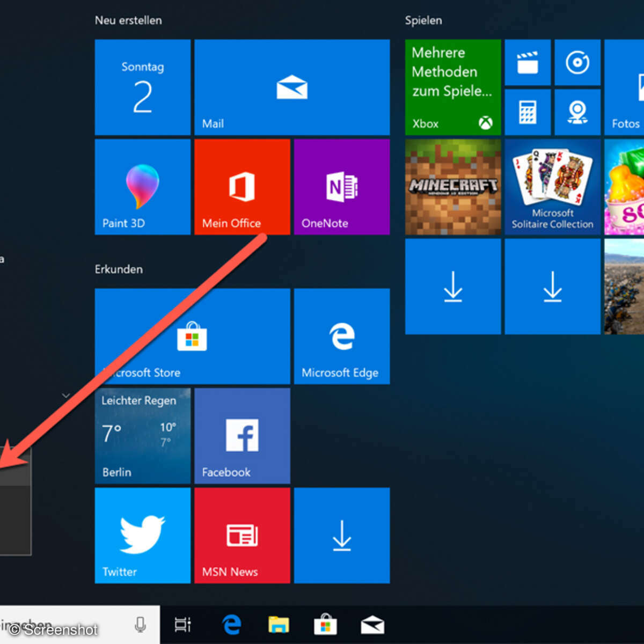Launch Microsoft Edge from the Start menu

(342, 337)
